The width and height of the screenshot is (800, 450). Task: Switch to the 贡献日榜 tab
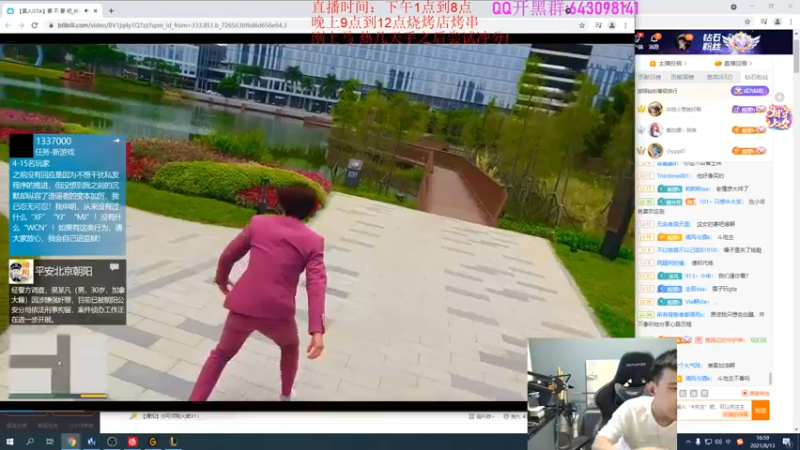click(649, 77)
